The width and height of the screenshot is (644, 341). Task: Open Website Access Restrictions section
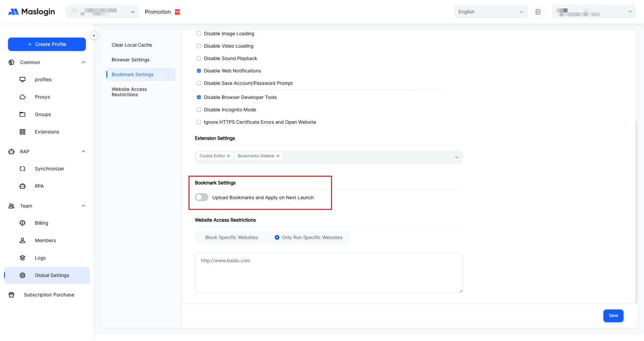click(129, 92)
